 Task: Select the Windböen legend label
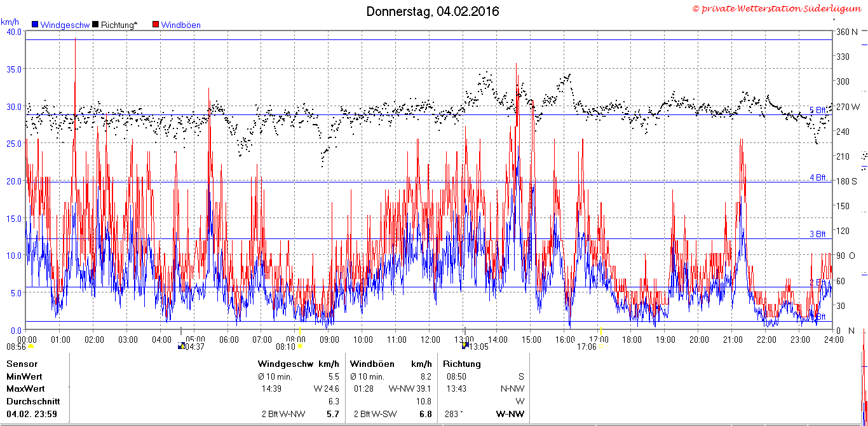click(181, 25)
